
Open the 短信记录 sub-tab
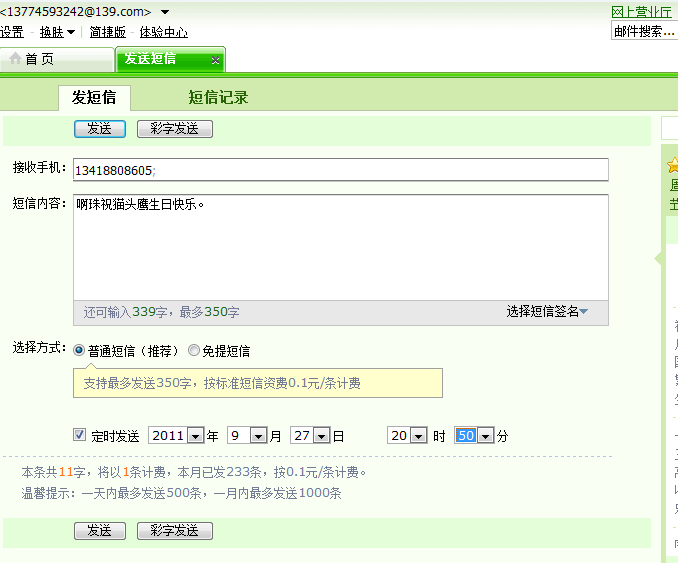[218, 98]
